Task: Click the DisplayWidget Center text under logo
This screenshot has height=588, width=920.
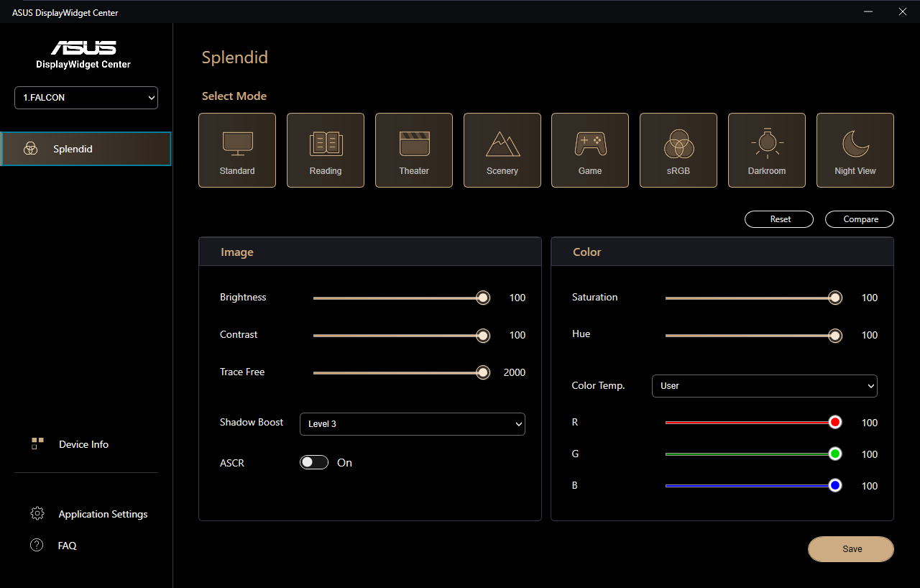Action: point(83,64)
